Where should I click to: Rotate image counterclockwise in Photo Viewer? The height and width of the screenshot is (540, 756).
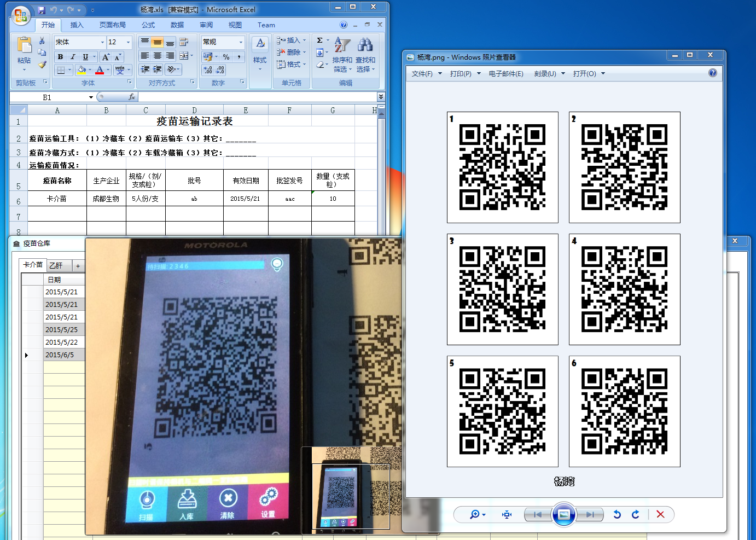(617, 514)
